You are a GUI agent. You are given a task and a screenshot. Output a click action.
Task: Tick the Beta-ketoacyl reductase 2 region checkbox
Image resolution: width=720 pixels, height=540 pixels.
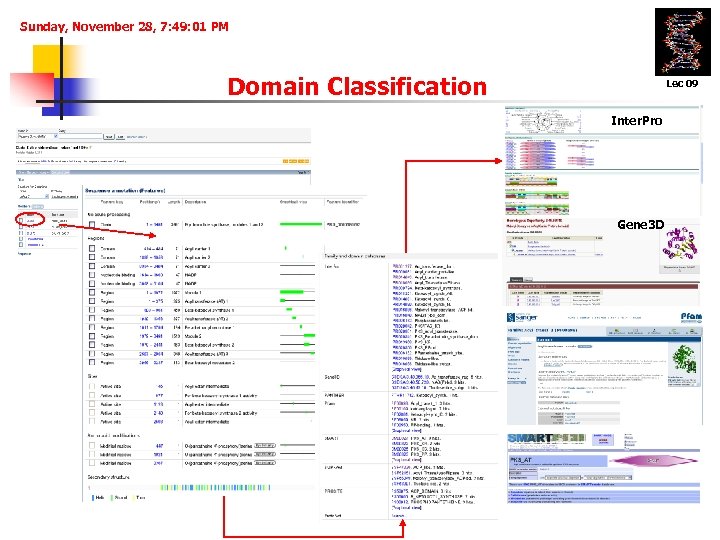pyautogui.click(x=92, y=362)
